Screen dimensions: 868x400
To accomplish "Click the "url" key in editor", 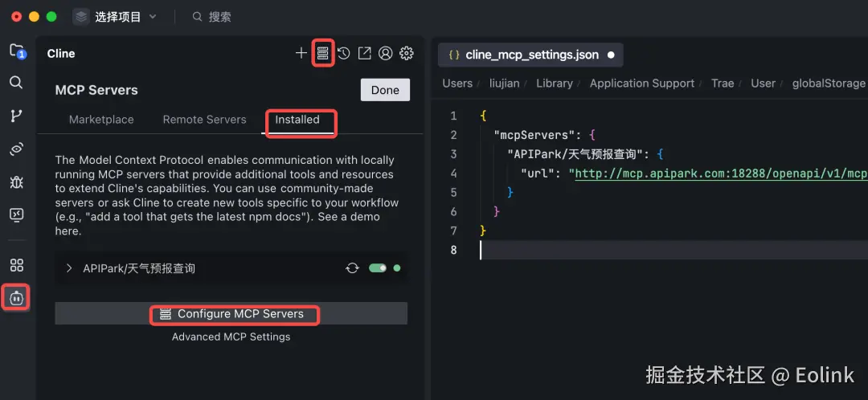I will click(538, 173).
